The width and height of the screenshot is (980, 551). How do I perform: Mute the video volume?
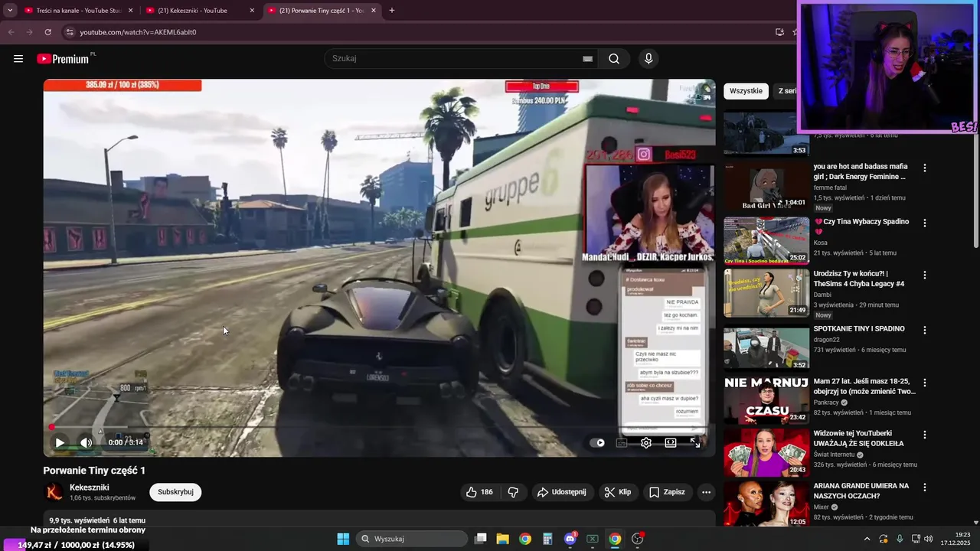[x=86, y=442]
